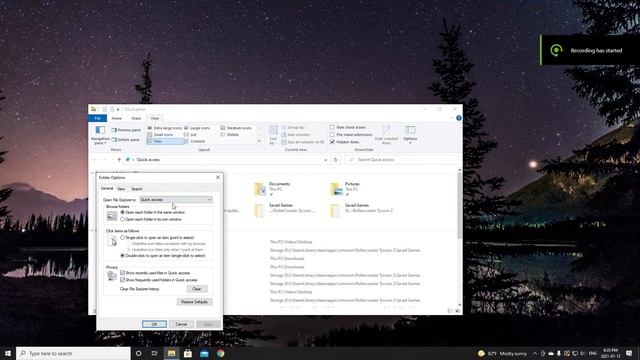Click the Options ribbon icon
Screen dimensions: 640x360
(x=410, y=130)
